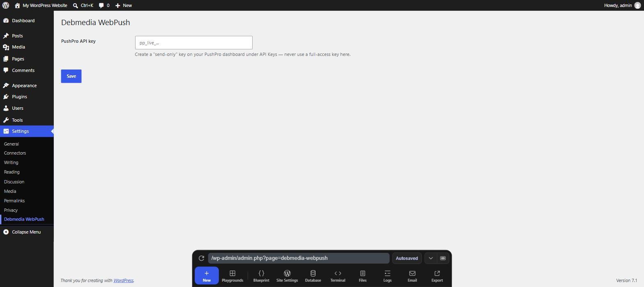This screenshot has height=287, width=644.
Task: Focus the PushPro API key field
Action: point(193,43)
